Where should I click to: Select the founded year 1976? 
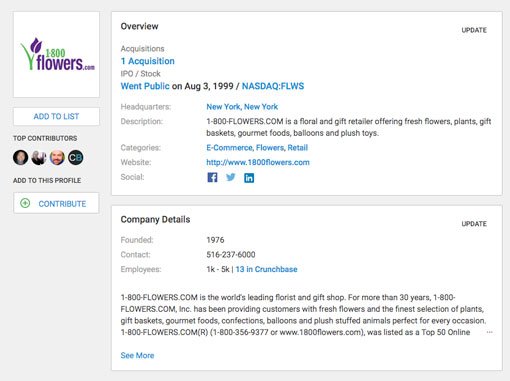tap(215, 240)
